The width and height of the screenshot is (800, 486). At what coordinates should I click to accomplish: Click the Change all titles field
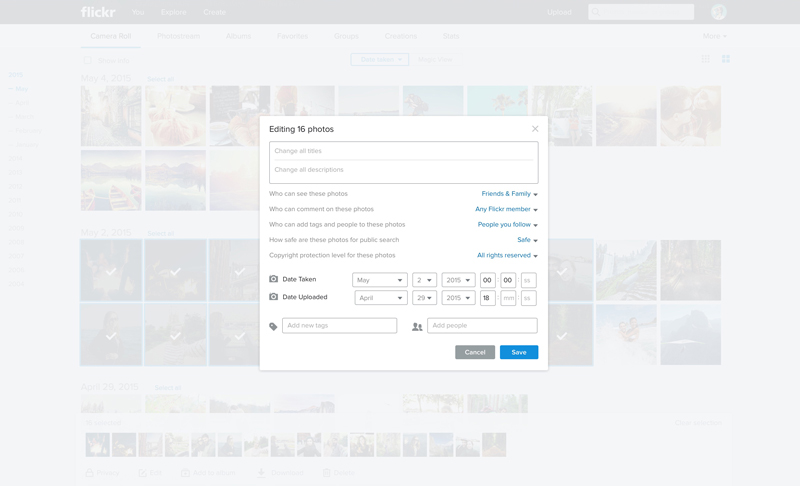404,151
